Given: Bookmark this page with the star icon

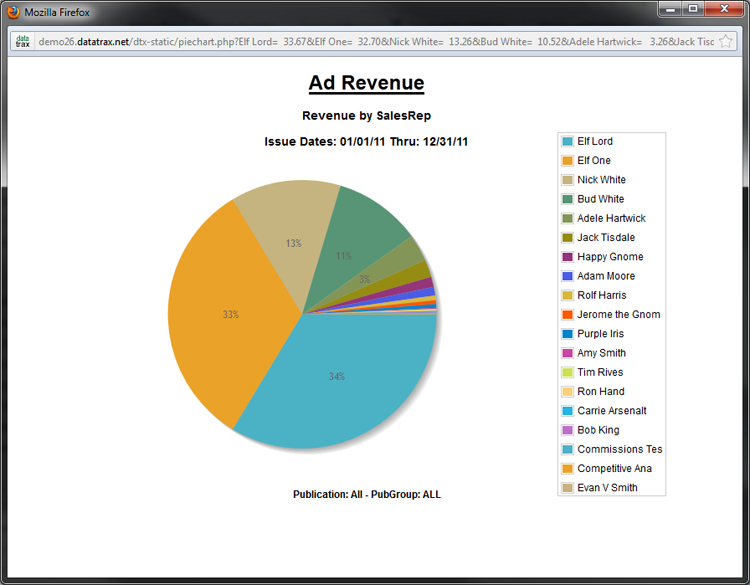Looking at the screenshot, I should tap(726, 42).
